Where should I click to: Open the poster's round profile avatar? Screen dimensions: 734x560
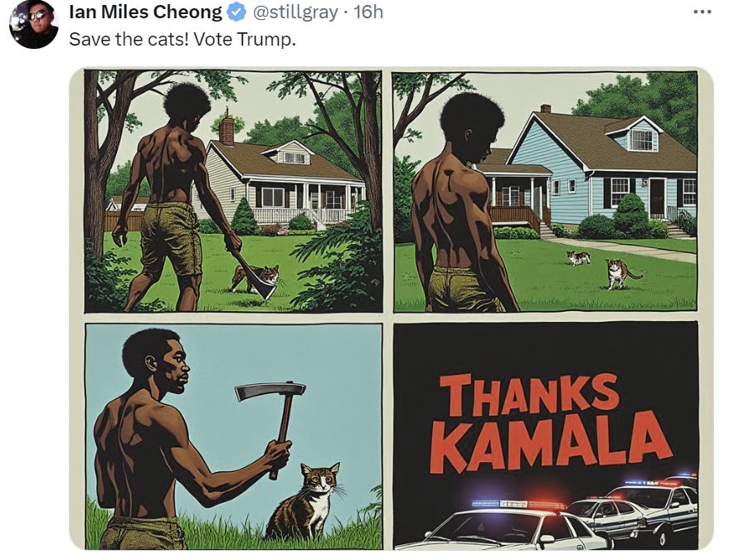[33, 23]
